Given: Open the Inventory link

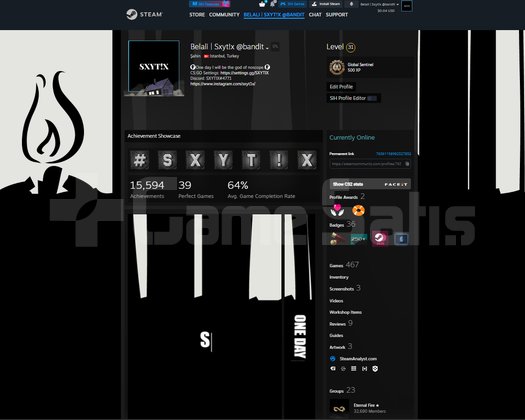Looking at the screenshot, I should (339, 277).
